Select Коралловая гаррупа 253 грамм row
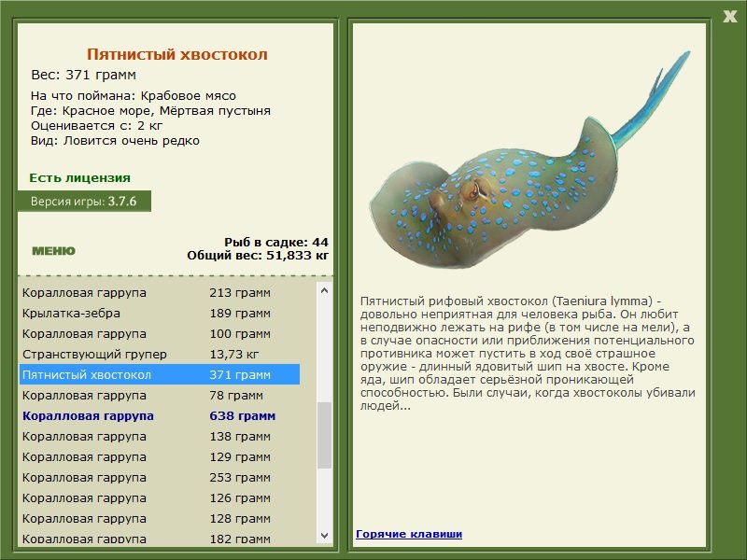Viewport: 747px width, 560px height. click(160, 477)
